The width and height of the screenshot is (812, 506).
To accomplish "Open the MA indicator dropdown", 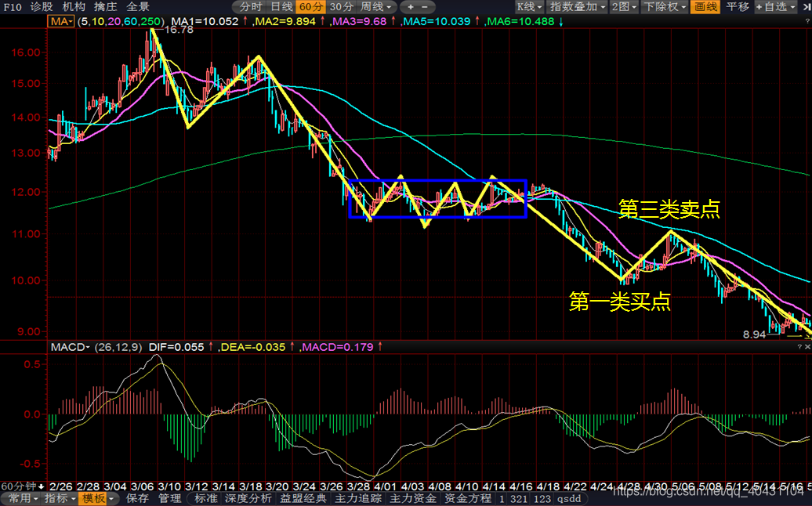I will tap(61, 21).
